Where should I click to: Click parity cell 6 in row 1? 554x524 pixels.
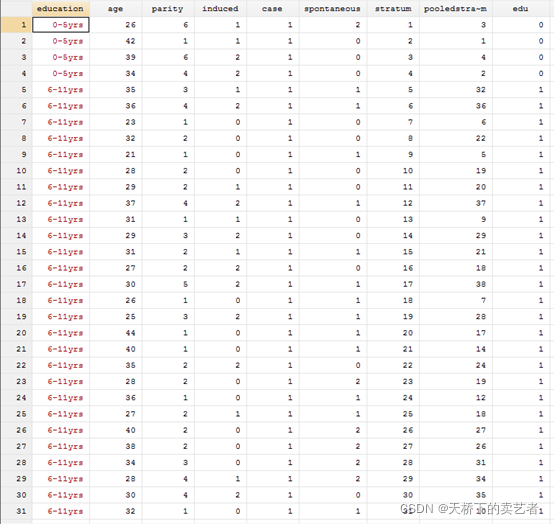pyautogui.click(x=168, y=25)
